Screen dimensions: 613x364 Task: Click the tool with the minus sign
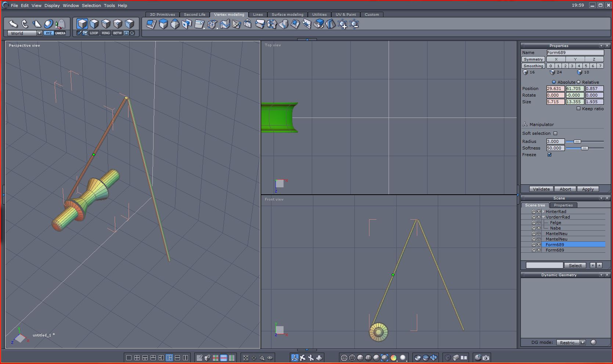pyautogui.click(x=354, y=24)
